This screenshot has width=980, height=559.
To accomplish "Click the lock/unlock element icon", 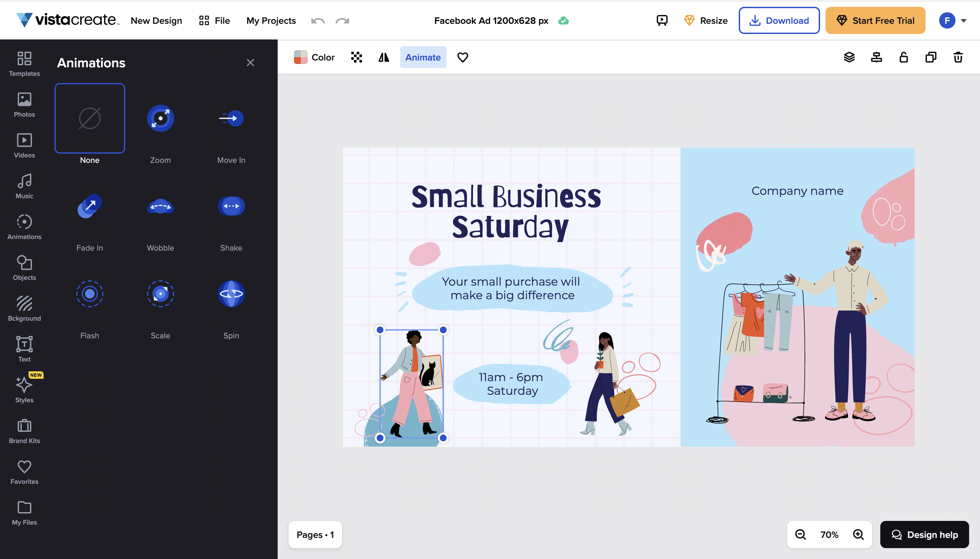I will [x=903, y=56].
